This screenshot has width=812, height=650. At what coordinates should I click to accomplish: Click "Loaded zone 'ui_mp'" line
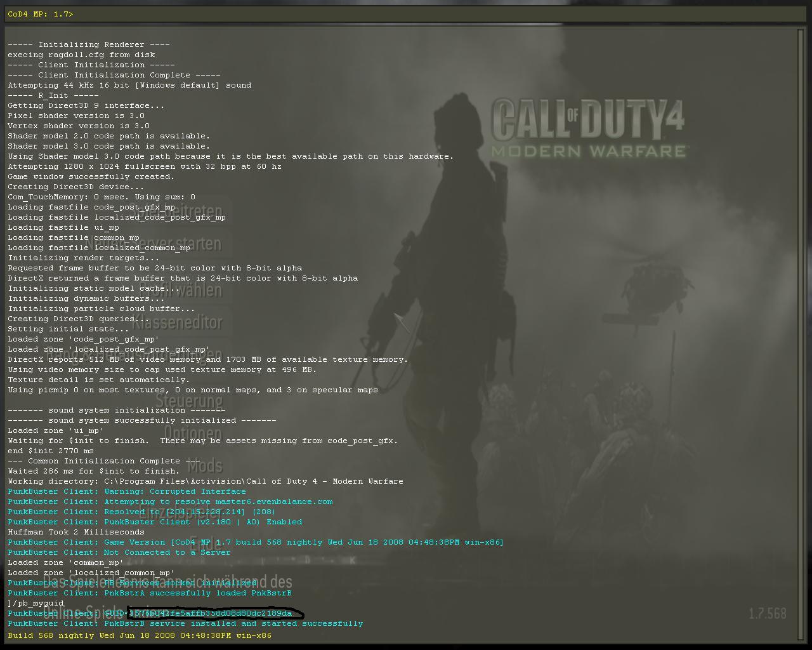coord(56,430)
